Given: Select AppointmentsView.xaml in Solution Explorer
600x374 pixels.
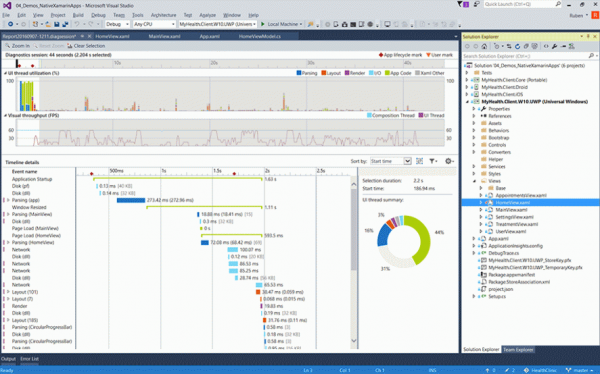Looking at the screenshot, I should (x=521, y=195).
